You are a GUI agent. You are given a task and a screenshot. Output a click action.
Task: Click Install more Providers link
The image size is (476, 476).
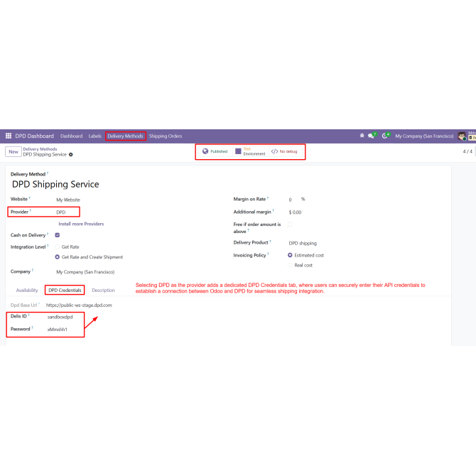[81, 224]
